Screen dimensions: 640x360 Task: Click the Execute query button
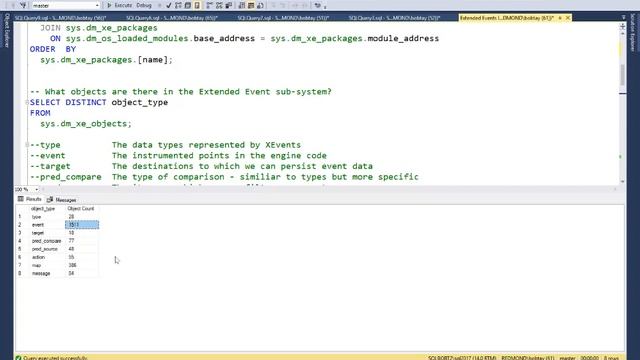(119, 5)
